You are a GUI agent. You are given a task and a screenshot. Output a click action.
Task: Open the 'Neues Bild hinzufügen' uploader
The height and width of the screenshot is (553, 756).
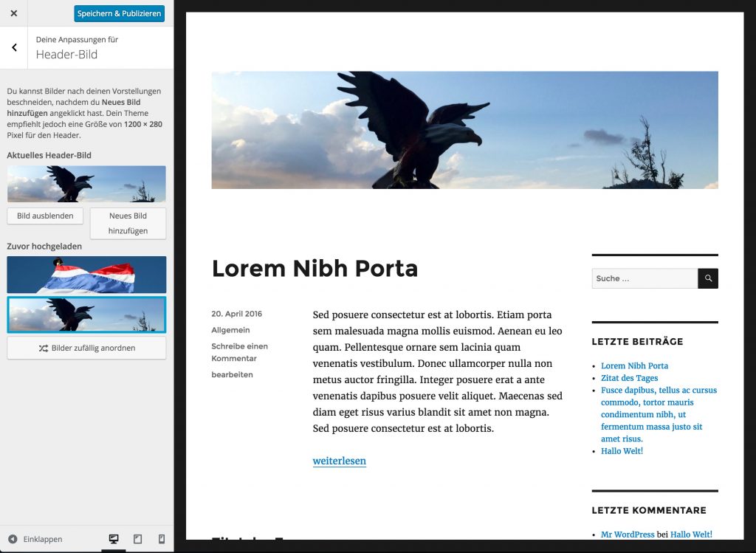[x=128, y=223]
